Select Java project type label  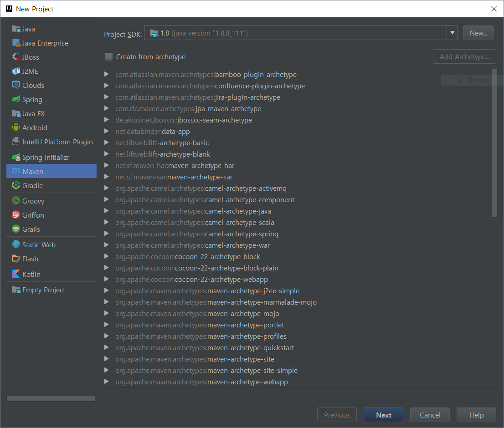pyautogui.click(x=29, y=29)
